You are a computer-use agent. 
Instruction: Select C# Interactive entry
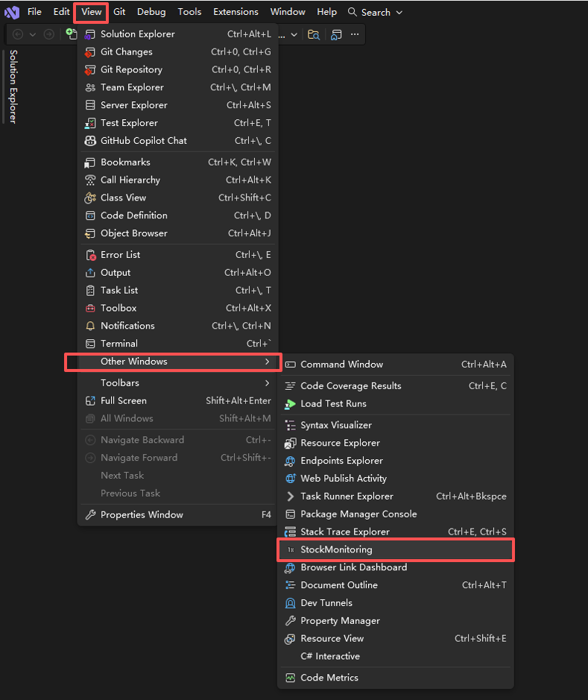click(x=396, y=656)
